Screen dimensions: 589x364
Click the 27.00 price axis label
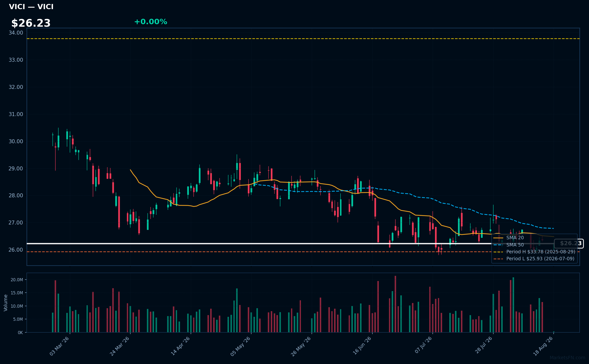coord(16,223)
